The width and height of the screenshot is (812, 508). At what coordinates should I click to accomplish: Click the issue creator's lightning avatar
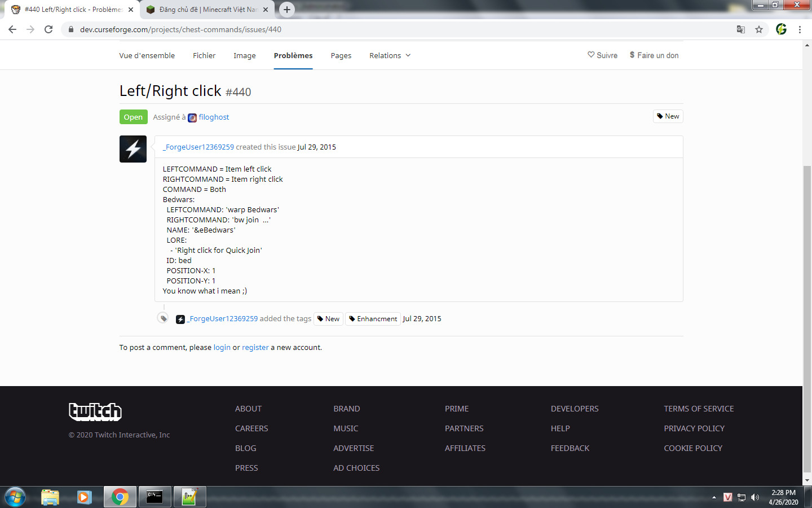133,149
